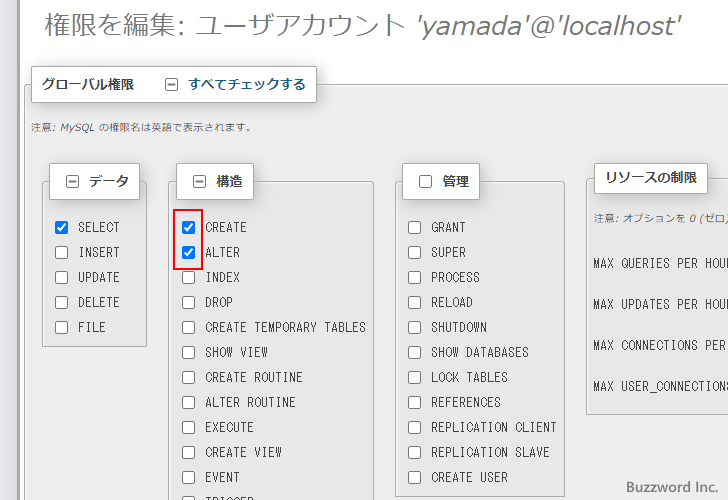
Task: Click the CREATE TEMPORARY TABLES label
Action: [286, 328]
